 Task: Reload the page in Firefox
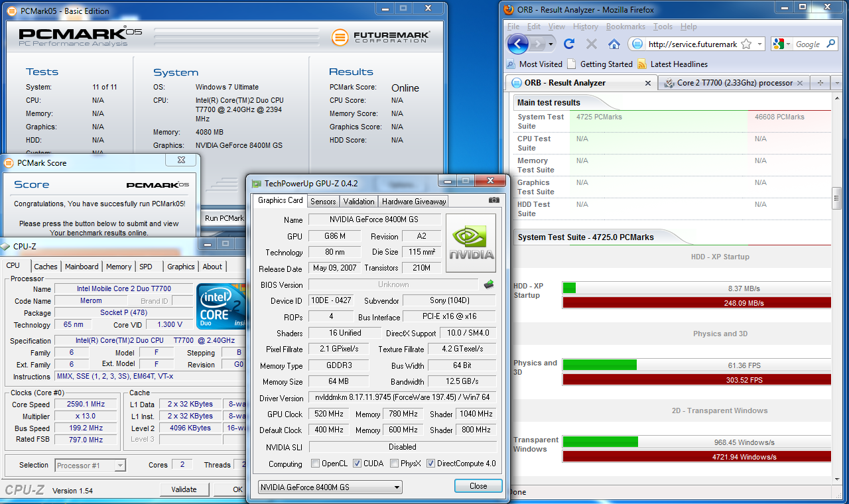(568, 44)
